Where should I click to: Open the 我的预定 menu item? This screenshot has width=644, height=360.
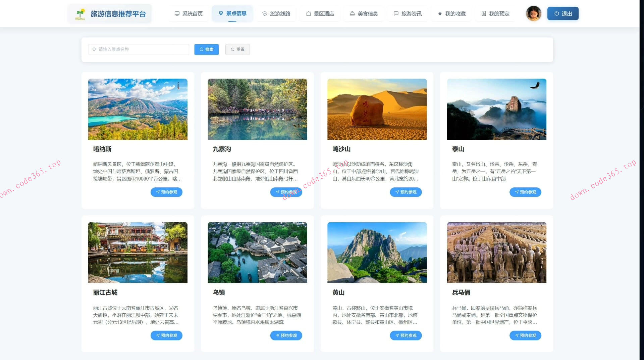[495, 14]
